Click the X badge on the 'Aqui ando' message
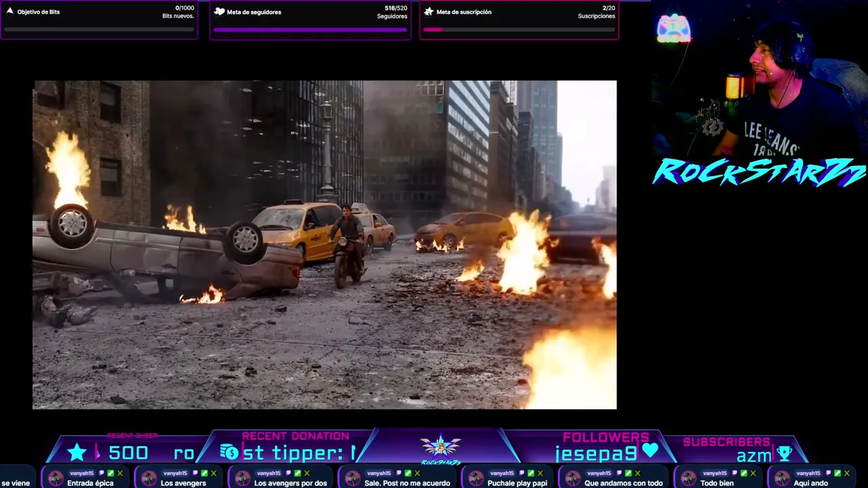This screenshot has height=488, width=868. click(847, 473)
